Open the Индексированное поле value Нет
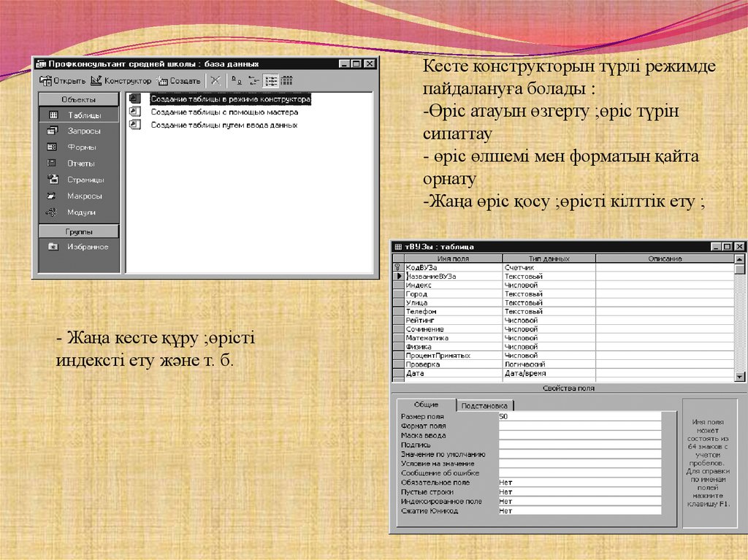The height and width of the screenshot is (560, 748). (x=579, y=502)
